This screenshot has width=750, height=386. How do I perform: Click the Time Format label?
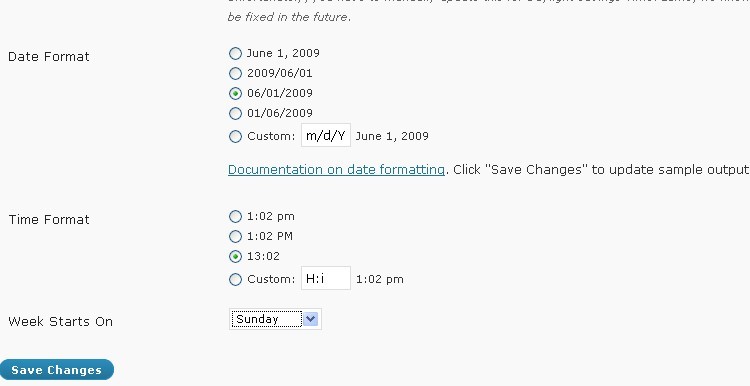(49, 220)
